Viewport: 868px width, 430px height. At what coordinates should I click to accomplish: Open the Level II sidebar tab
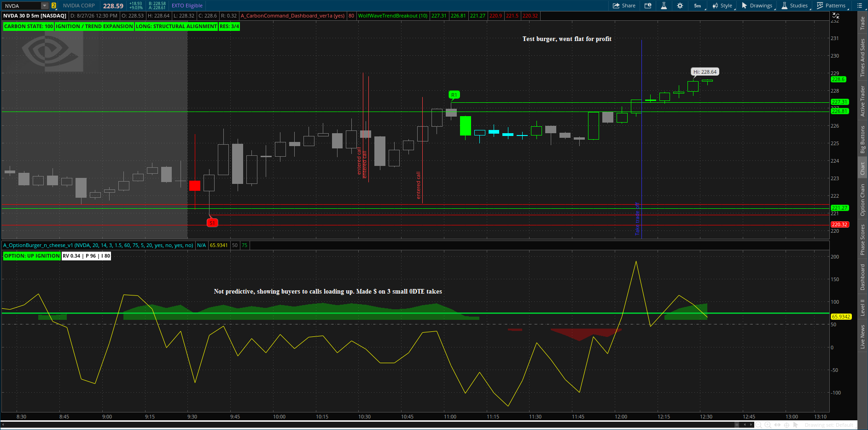[862, 307]
